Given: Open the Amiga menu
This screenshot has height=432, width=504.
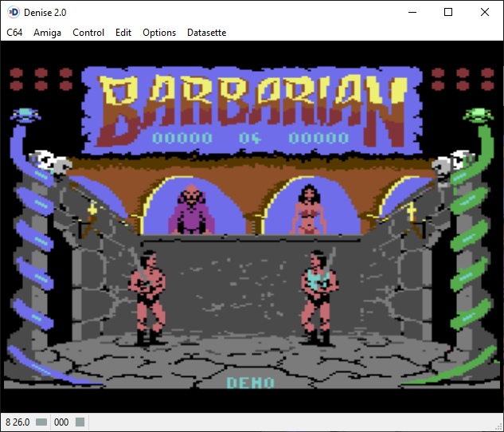Looking at the screenshot, I should 47,33.
